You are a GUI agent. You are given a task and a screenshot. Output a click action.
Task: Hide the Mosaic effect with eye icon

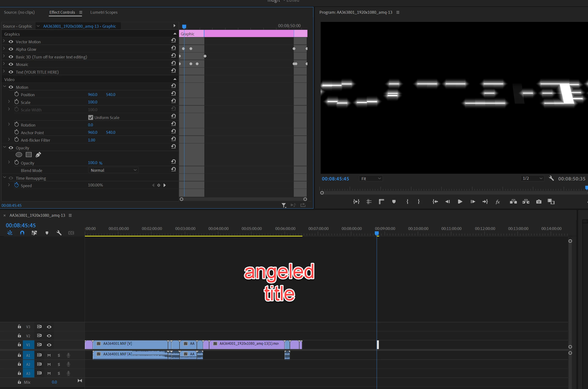(11, 64)
